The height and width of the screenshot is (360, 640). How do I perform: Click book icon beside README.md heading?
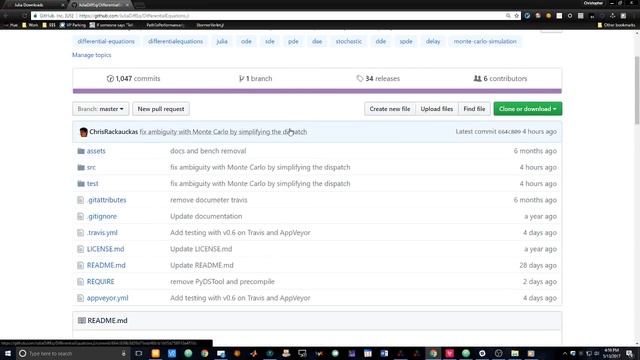tap(82, 320)
